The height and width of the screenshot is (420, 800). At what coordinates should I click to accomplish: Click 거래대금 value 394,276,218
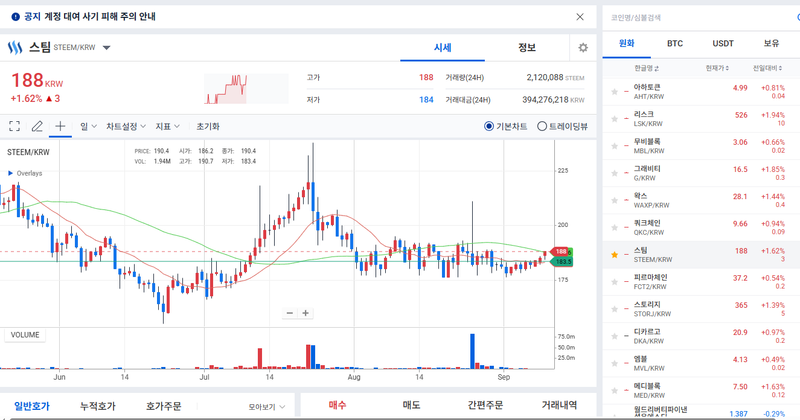[x=545, y=100]
